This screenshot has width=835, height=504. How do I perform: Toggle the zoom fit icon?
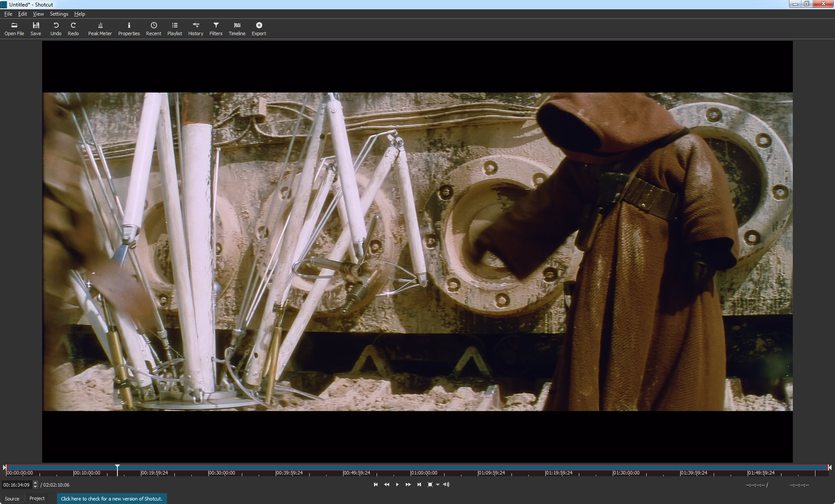(x=430, y=484)
